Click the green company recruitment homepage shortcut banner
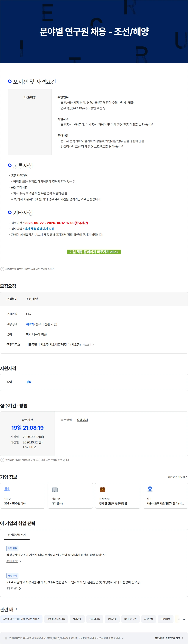The image size is (188, 644). [94, 252]
